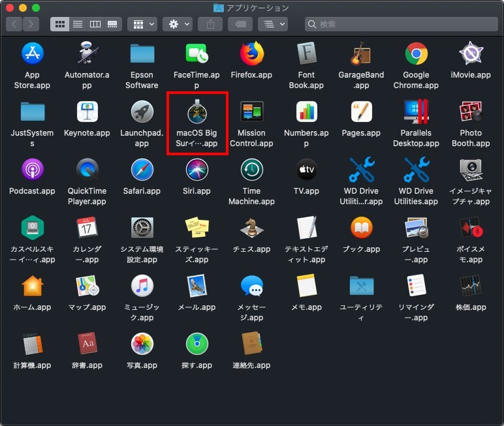This screenshot has width=504, height=426.
Task: Select 計算機.app icon
Action: click(32, 344)
